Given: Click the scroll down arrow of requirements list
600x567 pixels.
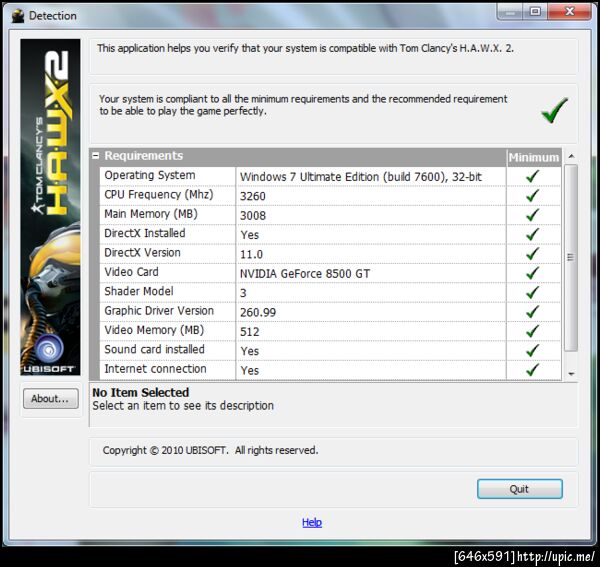Looking at the screenshot, I should (571, 374).
